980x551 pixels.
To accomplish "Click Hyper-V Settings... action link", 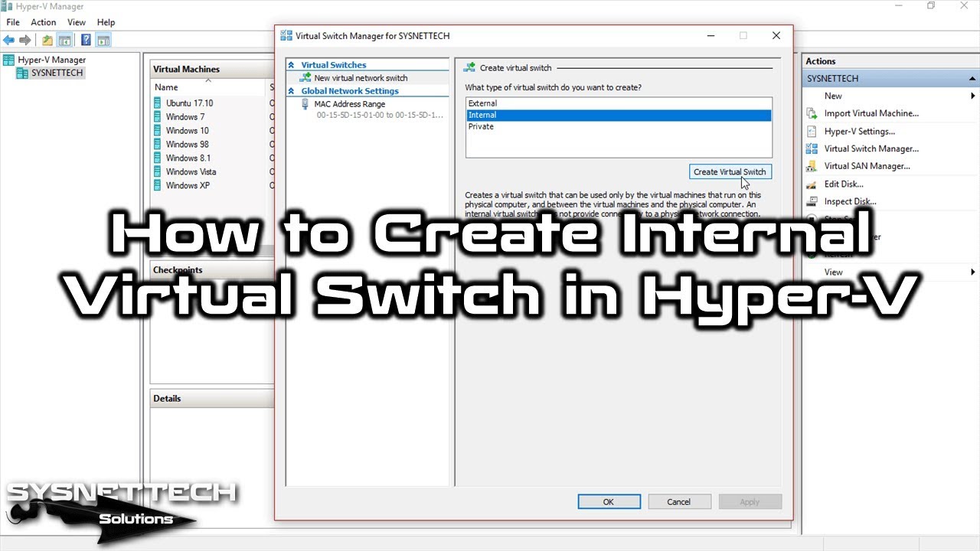I will point(859,131).
